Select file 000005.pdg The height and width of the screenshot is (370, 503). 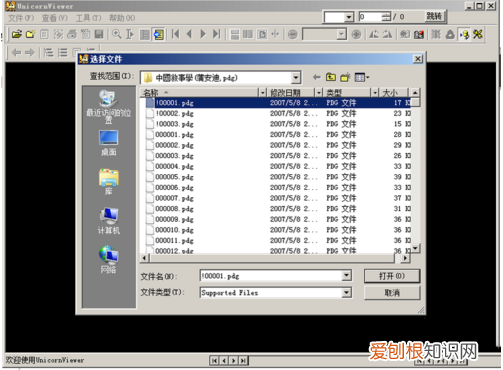pyautogui.click(x=175, y=177)
